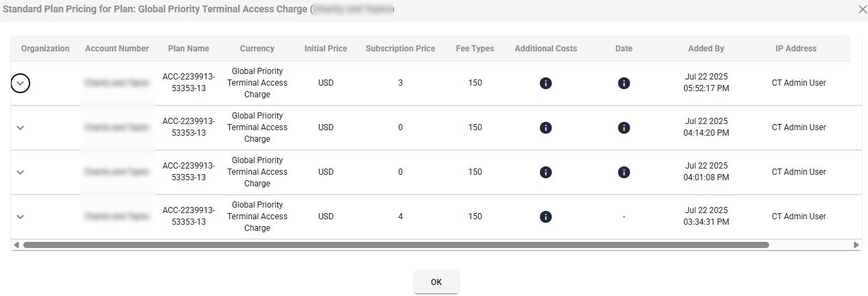Expand the first row with circled chevron

pyautogui.click(x=21, y=83)
